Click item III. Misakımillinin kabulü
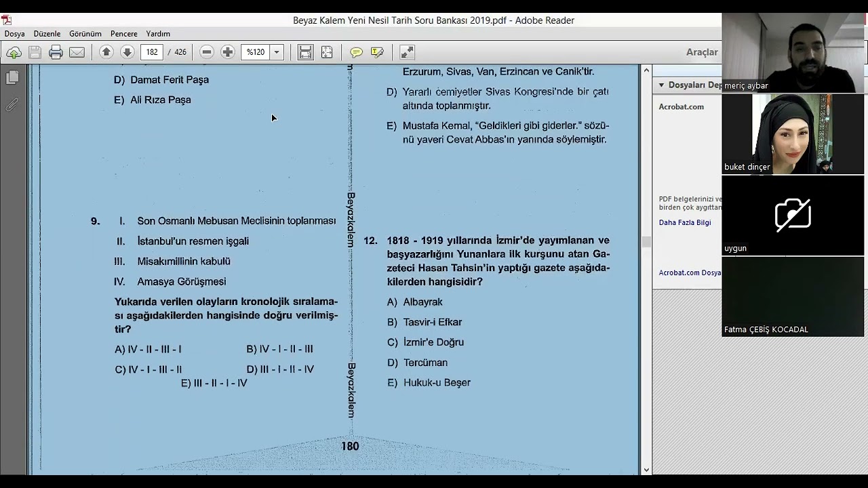The width and height of the screenshot is (868, 488). click(172, 261)
